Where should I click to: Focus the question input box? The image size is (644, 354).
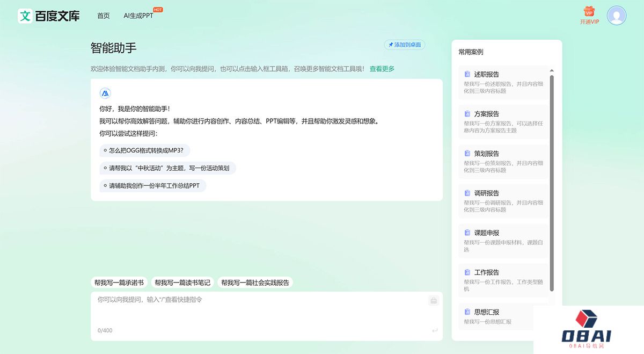coord(267,316)
